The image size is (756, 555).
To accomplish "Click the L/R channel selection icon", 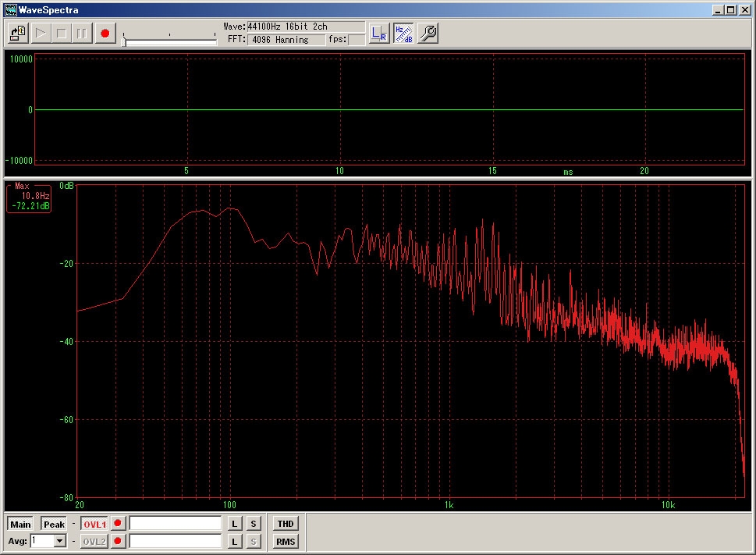I will [x=379, y=34].
